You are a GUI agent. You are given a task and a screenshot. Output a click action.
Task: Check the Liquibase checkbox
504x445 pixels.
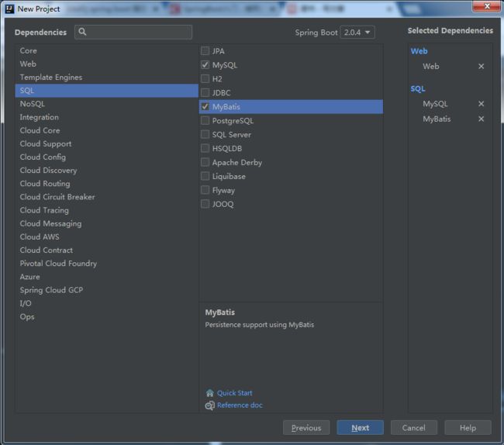coord(205,176)
